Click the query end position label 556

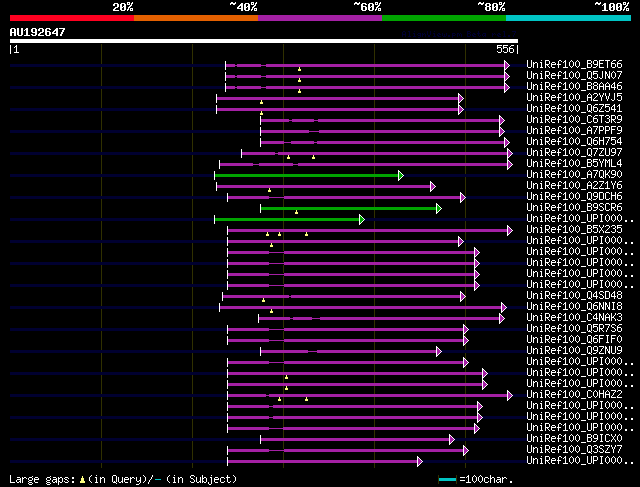[505, 49]
